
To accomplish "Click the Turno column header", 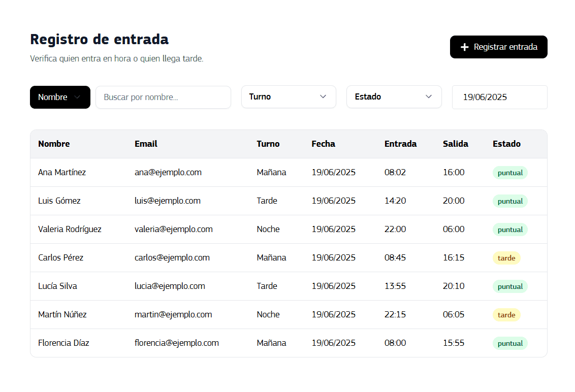I will (x=268, y=144).
